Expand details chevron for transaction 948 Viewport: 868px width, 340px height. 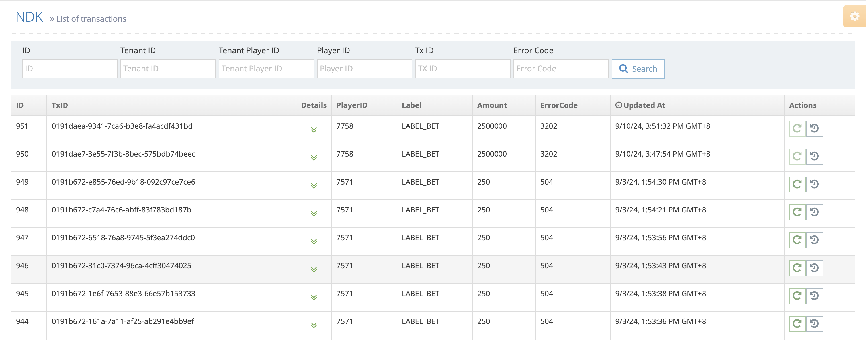pyautogui.click(x=314, y=214)
